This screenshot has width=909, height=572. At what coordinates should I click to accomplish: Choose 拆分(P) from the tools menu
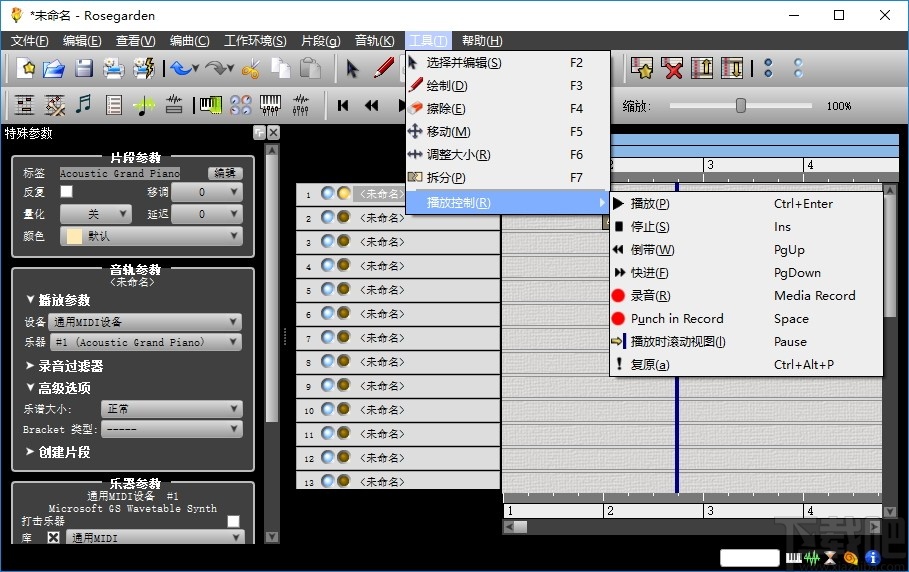coord(508,177)
